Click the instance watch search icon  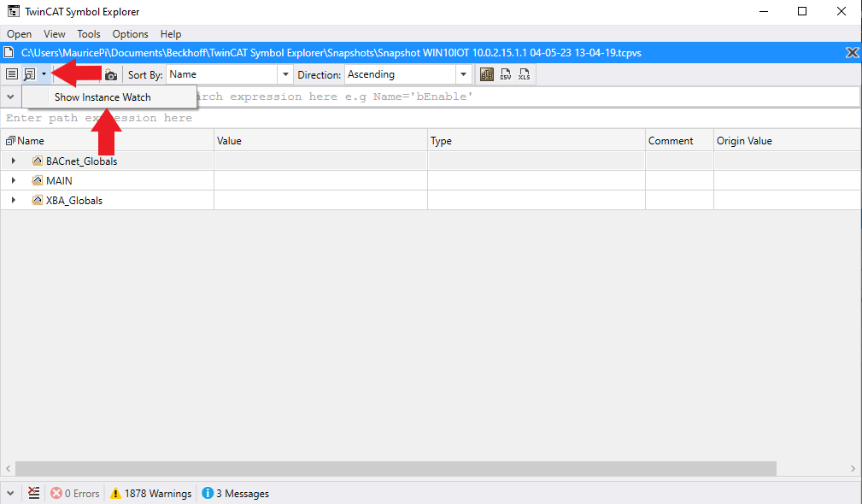pos(30,74)
